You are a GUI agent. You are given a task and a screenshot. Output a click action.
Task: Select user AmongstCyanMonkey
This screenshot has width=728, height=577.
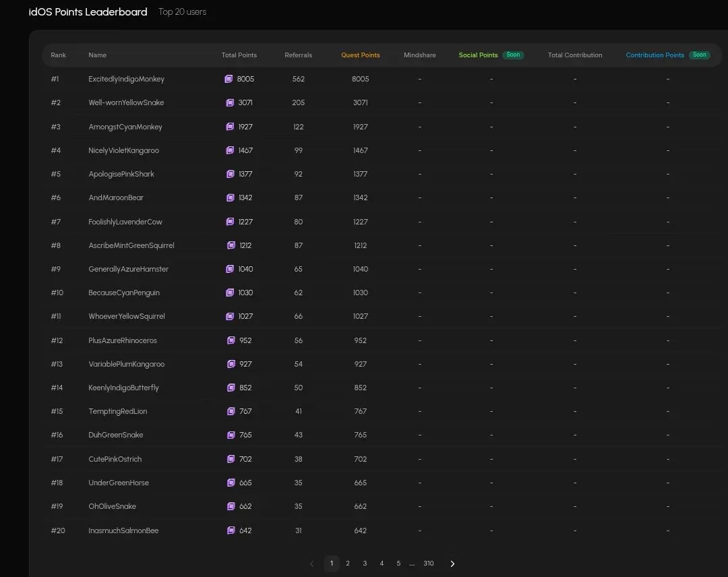(125, 127)
